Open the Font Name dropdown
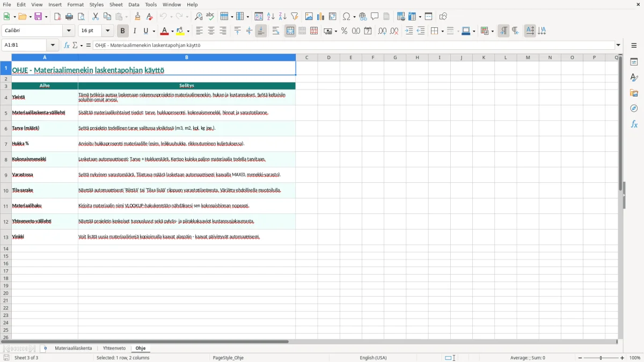 click(69, 31)
